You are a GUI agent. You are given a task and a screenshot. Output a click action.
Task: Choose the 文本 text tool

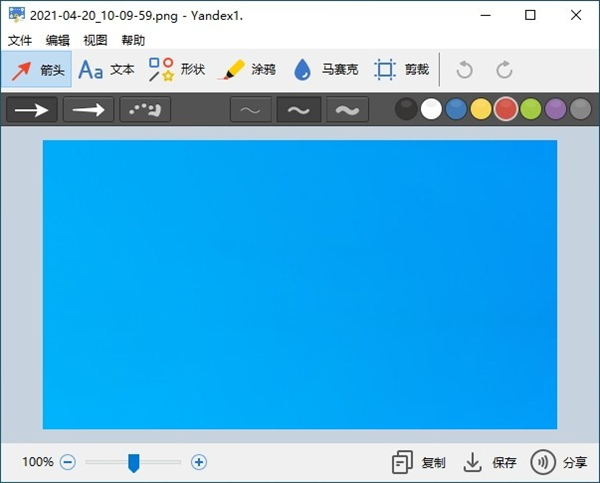coord(106,70)
